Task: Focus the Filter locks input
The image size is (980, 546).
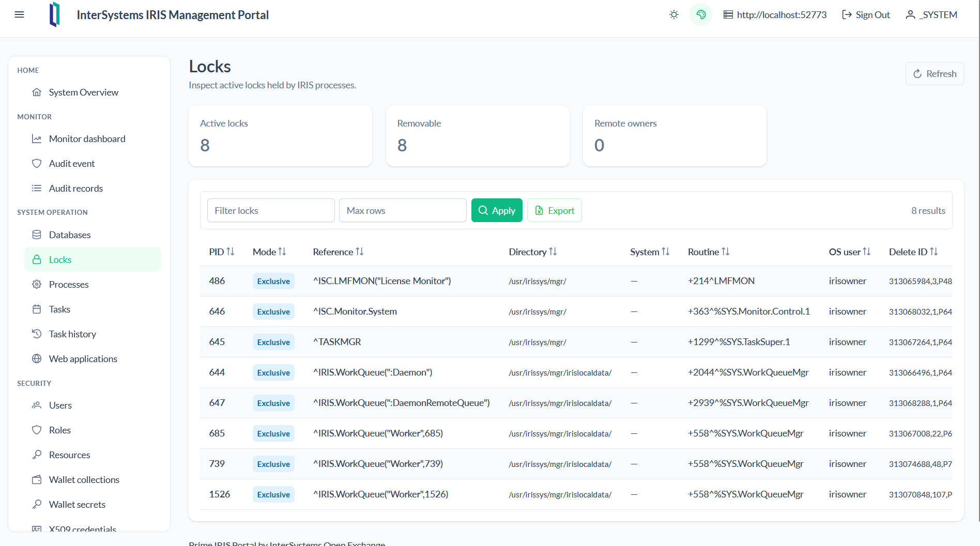Action: (x=271, y=210)
